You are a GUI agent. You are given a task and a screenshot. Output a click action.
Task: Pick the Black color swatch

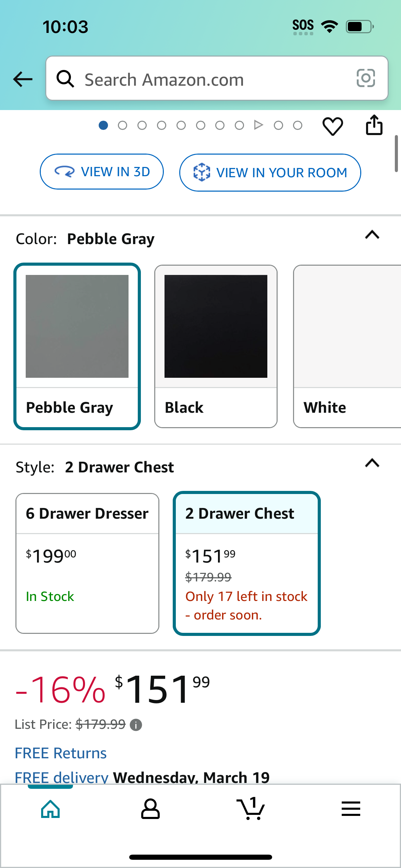[216, 346]
